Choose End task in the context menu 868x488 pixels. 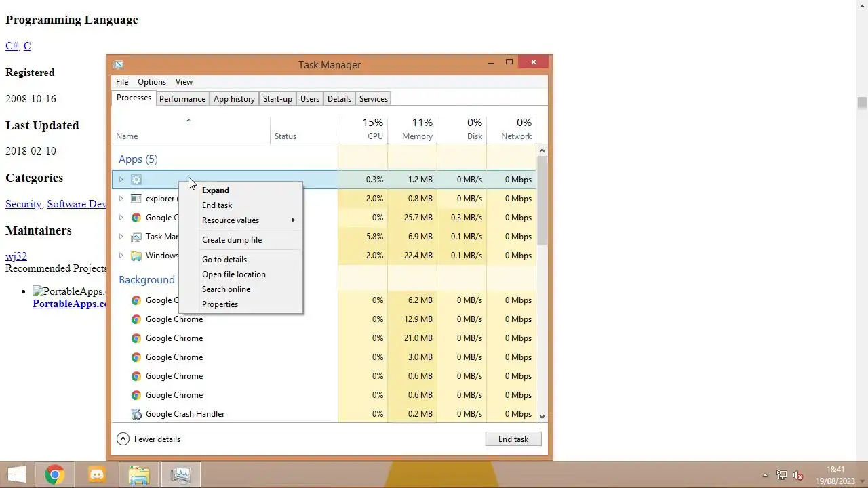[241, 205]
